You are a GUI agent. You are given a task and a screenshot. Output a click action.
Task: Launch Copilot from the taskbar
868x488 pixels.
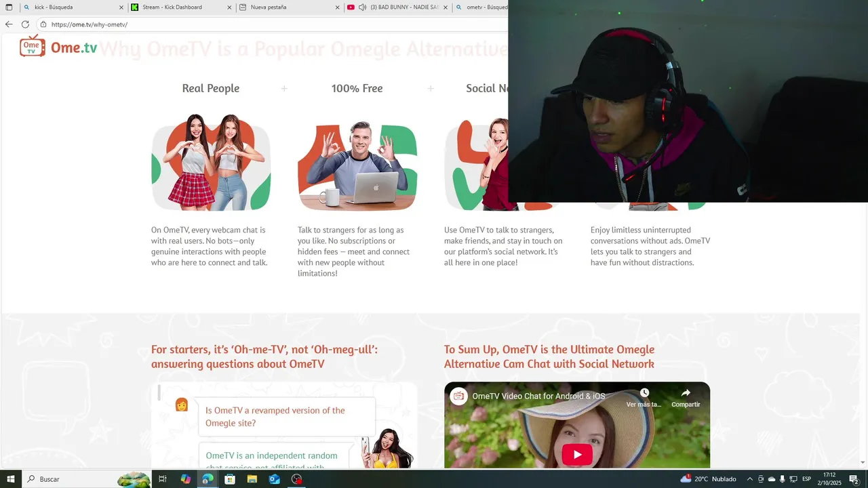point(185,479)
